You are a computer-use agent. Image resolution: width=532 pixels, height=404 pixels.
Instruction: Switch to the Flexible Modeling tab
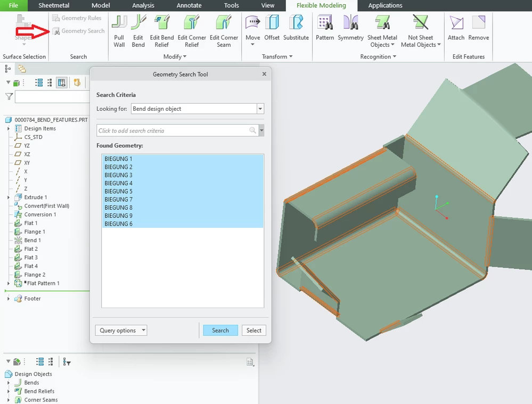(x=321, y=6)
